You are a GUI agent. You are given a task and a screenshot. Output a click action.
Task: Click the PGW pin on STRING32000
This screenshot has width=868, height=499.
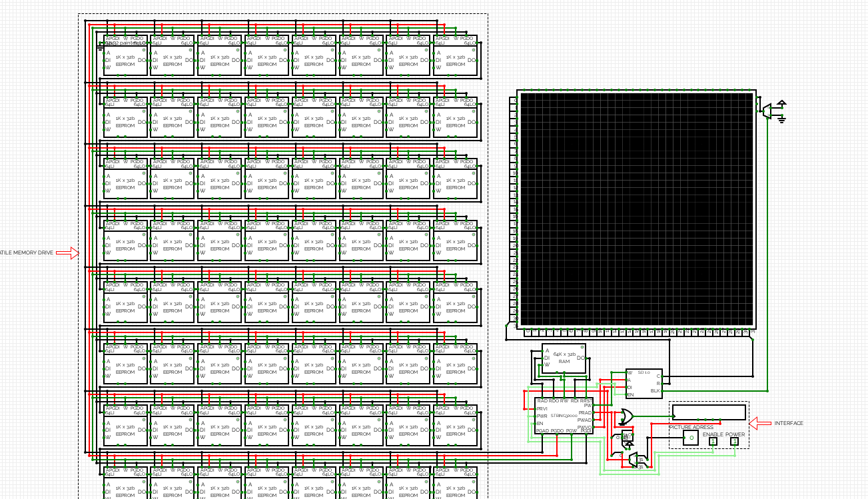pyautogui.click(x=572, y=434)
